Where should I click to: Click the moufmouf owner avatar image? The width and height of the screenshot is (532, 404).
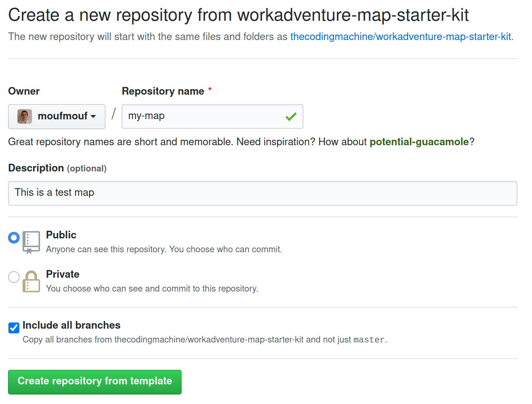click(x=25, y=116)
